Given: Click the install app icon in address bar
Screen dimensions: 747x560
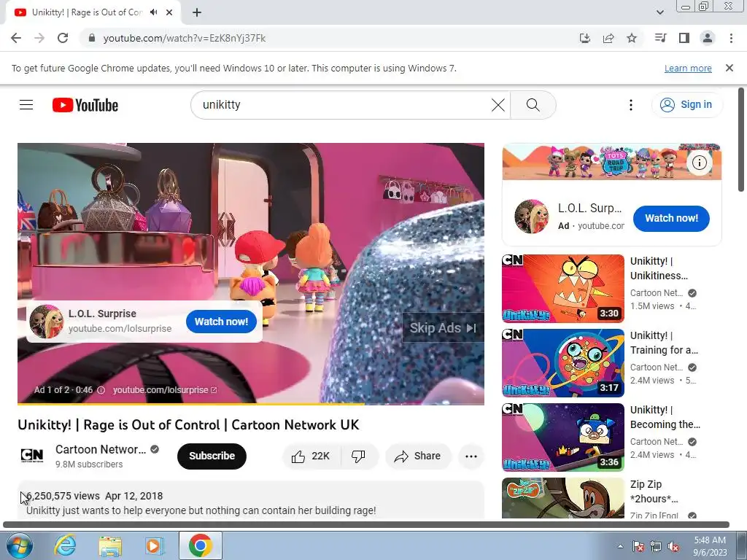Looking at the screenshot, I should point(584,38).
